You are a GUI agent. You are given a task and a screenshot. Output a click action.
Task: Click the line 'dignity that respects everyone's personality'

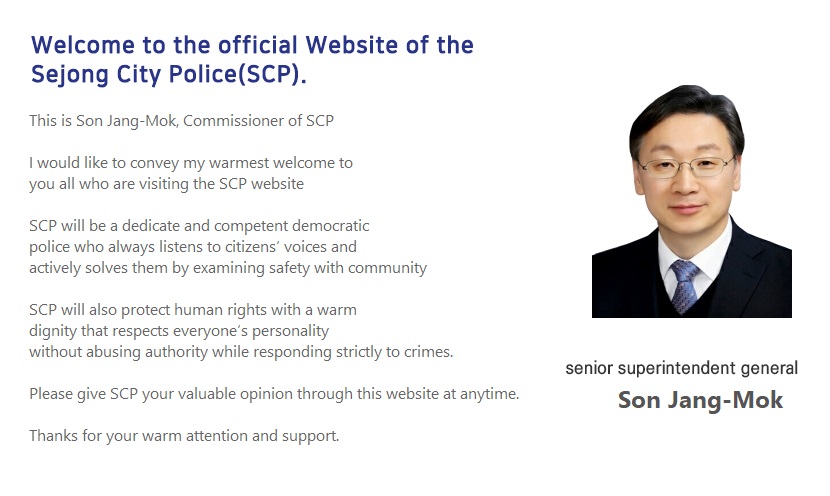(x=179, y=331)
